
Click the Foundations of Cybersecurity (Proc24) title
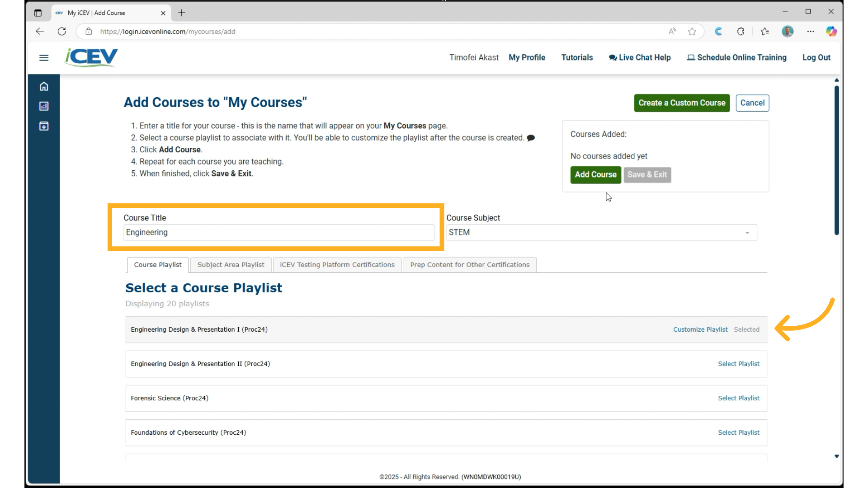point(189,432)
